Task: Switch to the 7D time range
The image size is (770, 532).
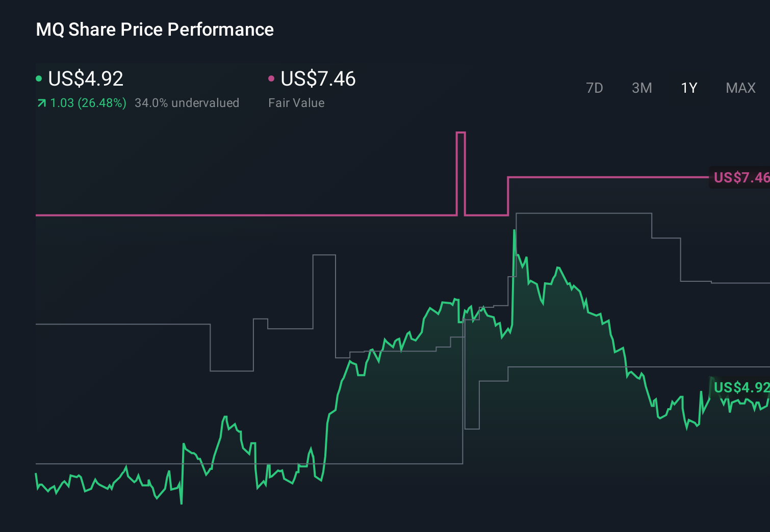Action: coord(595,88)
